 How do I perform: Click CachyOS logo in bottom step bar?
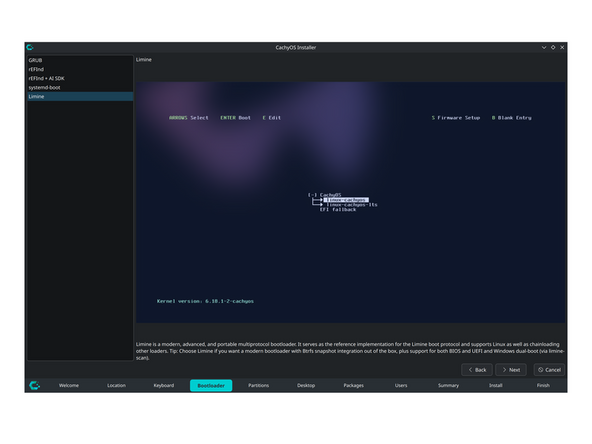34,385
